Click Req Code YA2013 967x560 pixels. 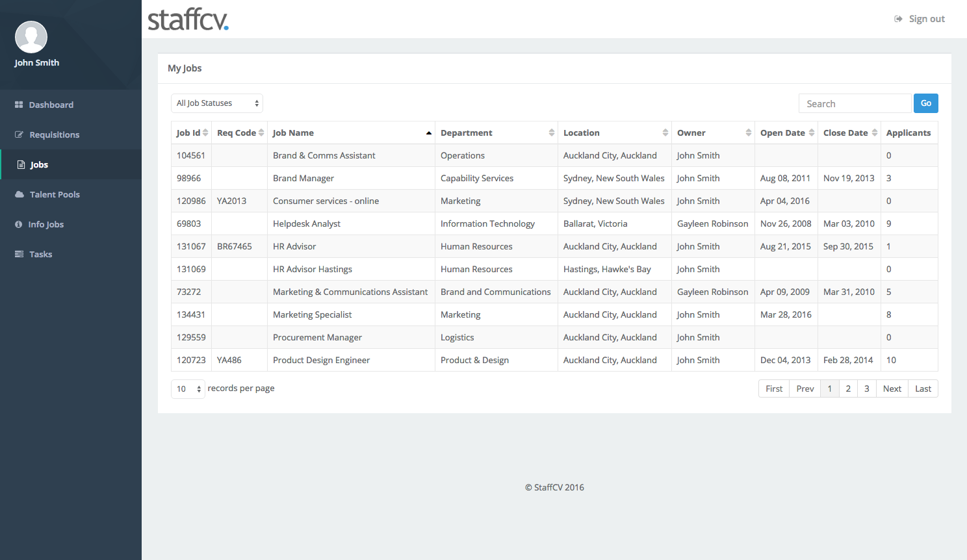coord(232,201)
